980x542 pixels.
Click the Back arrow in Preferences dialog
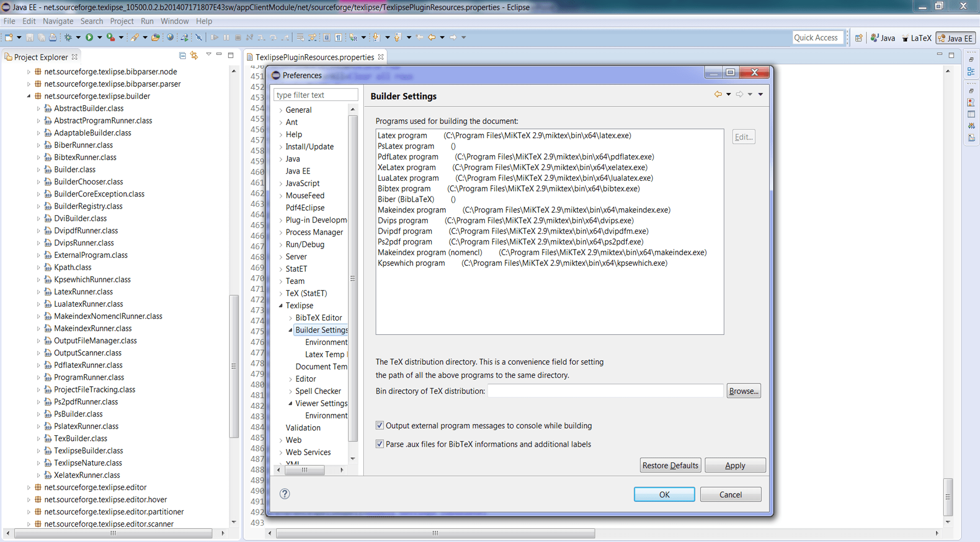(x=718, y=94)
